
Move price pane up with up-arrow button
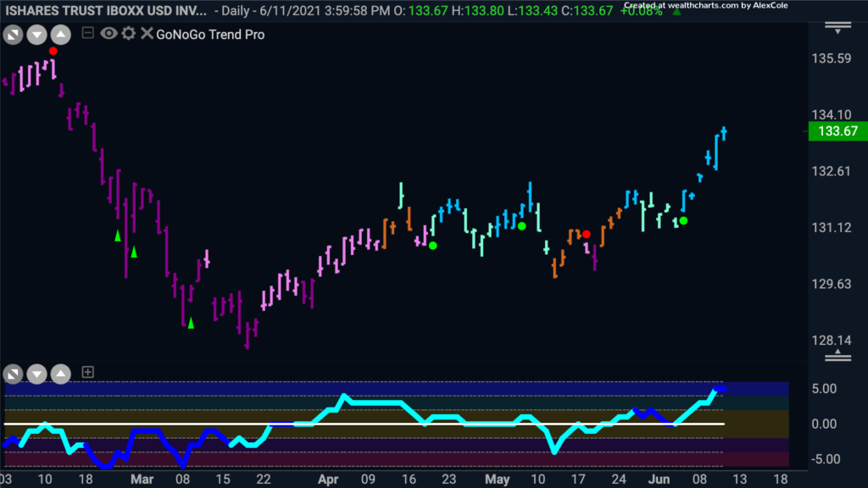pos(61,35)
